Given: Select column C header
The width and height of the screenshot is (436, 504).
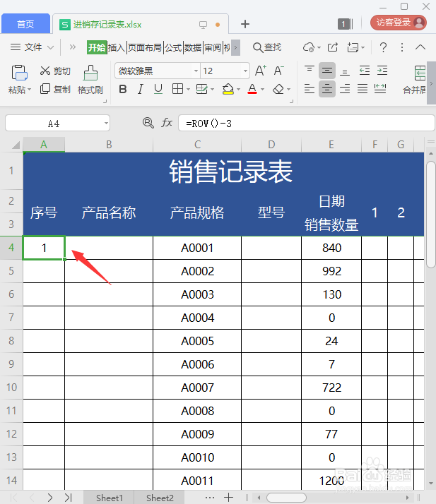Looking at the screenshot, I should (197, 145).
